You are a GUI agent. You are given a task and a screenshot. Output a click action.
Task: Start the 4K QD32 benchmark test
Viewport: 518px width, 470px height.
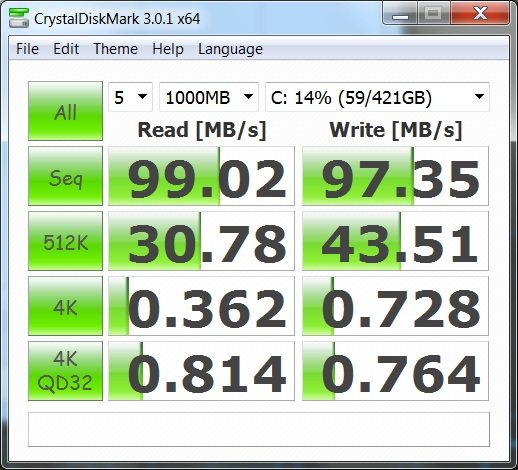pos(65,371)
